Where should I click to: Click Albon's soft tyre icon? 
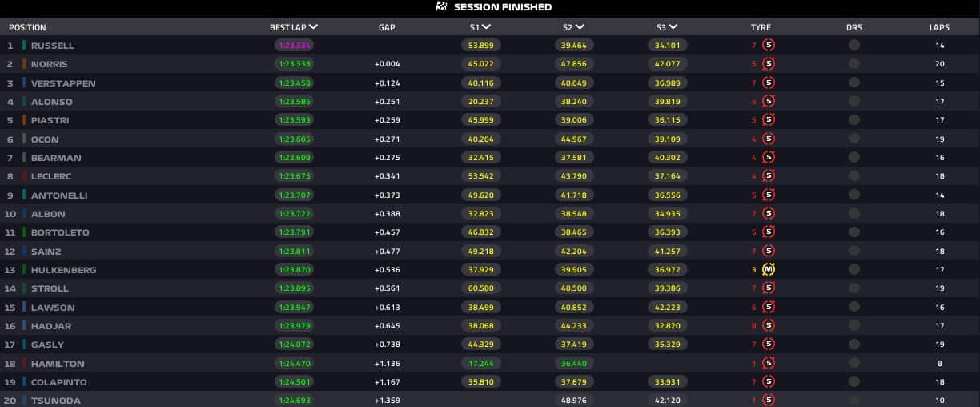click(769, 214)
